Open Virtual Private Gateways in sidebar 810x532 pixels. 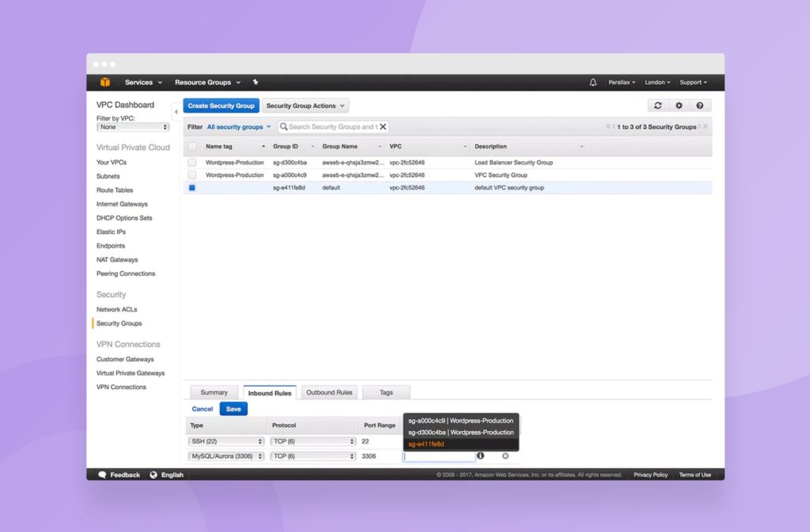click(x=131, y=373)
